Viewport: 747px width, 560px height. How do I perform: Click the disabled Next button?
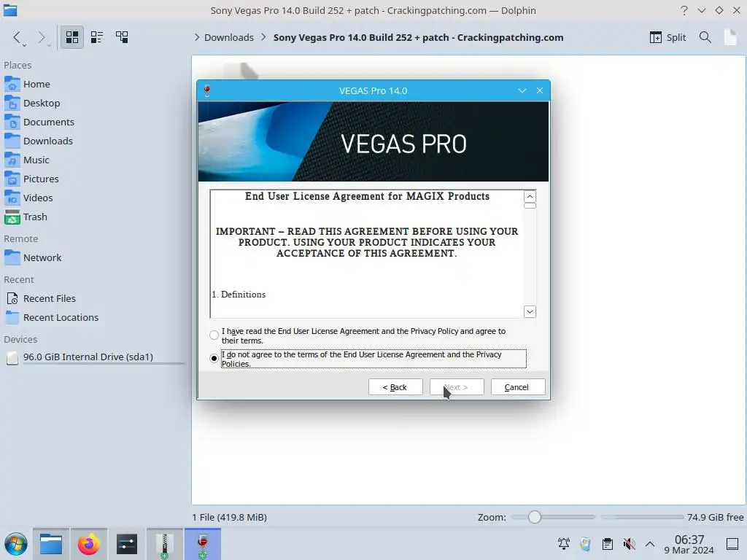[x=457, y=387]
